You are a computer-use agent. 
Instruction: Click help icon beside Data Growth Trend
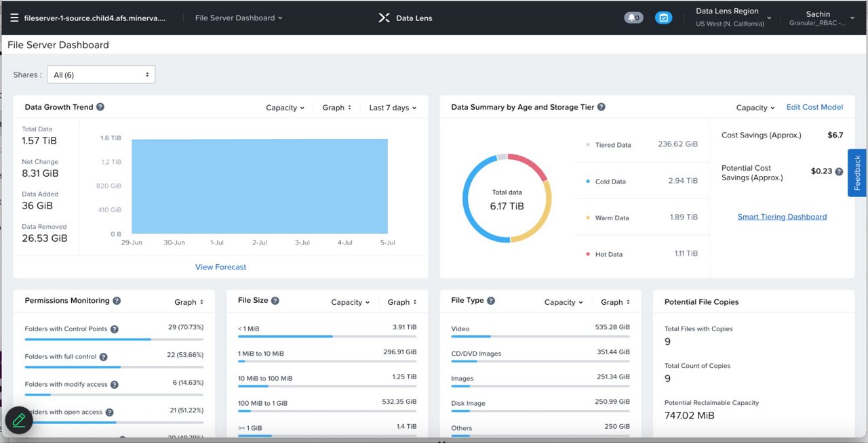[x=100, y=107]
